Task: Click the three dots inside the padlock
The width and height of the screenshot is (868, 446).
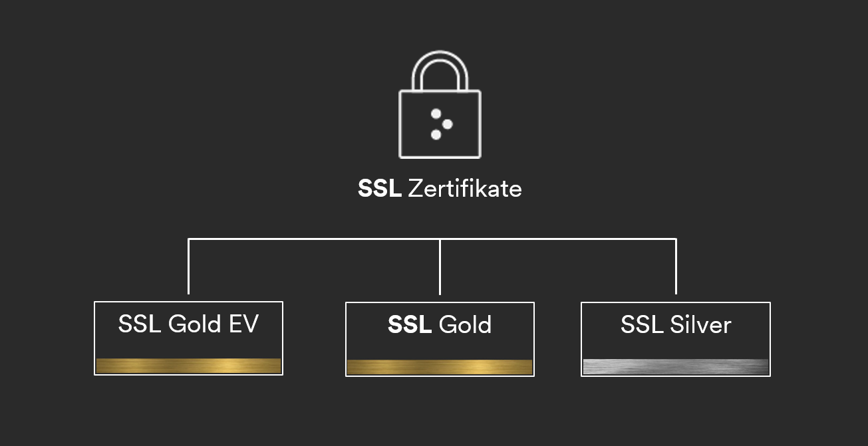Action: (441, 124)
